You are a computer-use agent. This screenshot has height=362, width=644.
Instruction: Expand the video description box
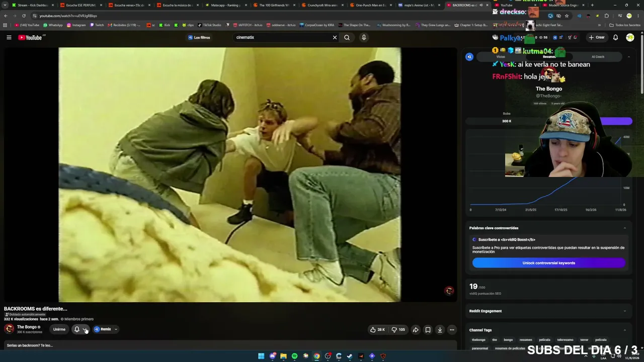click(230, 345)
